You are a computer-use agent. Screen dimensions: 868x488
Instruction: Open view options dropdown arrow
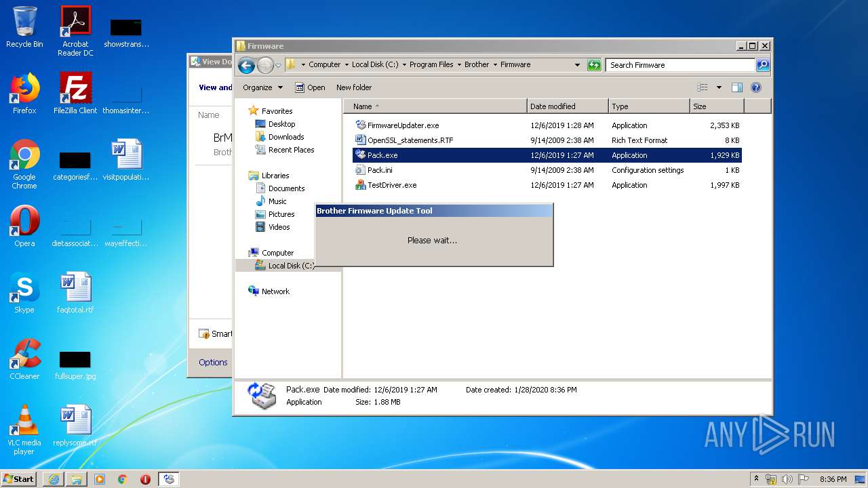719,87
